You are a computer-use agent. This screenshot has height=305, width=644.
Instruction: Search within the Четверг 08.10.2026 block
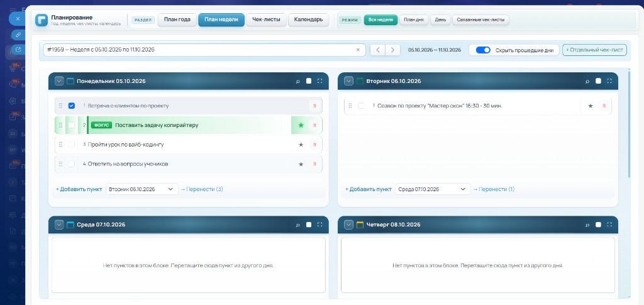(x=588, y=225)
